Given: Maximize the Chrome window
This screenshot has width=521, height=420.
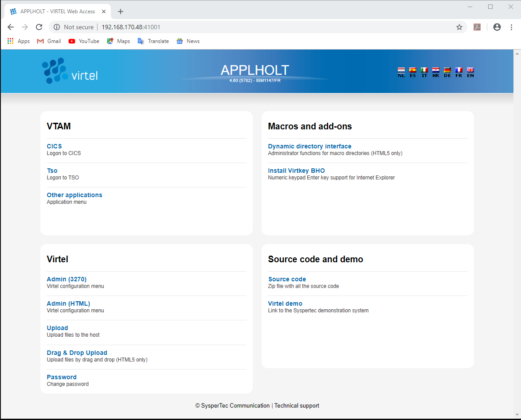Looking at the screenshot, I should 490,7.
